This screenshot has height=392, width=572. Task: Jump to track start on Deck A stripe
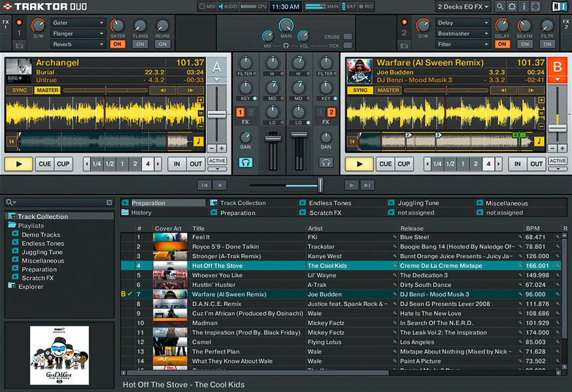pos(12,141)
